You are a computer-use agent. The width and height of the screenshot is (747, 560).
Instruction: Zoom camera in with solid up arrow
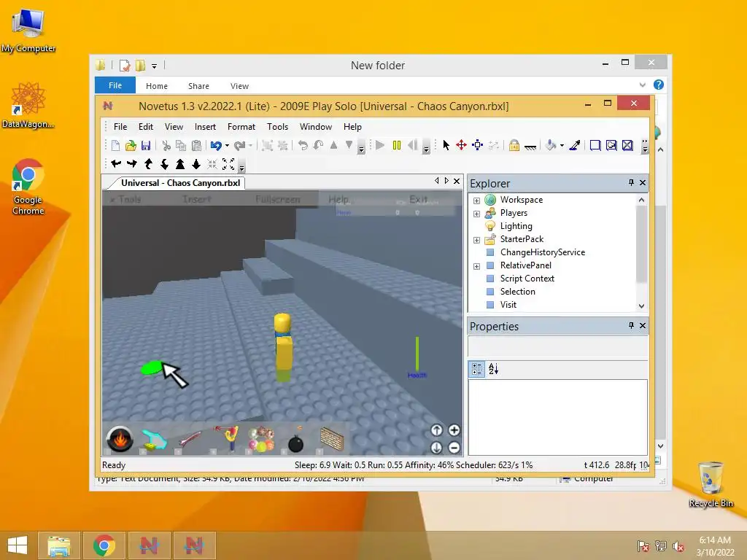(x=180, y=164)
